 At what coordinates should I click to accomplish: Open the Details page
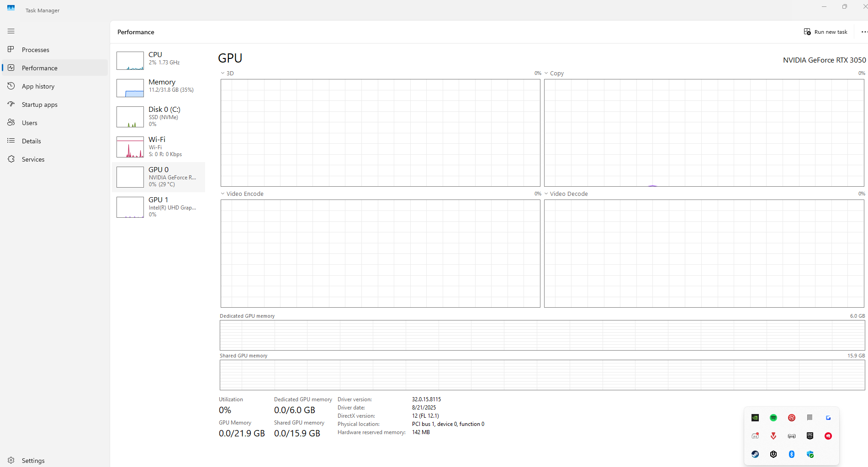coord(55,141)
